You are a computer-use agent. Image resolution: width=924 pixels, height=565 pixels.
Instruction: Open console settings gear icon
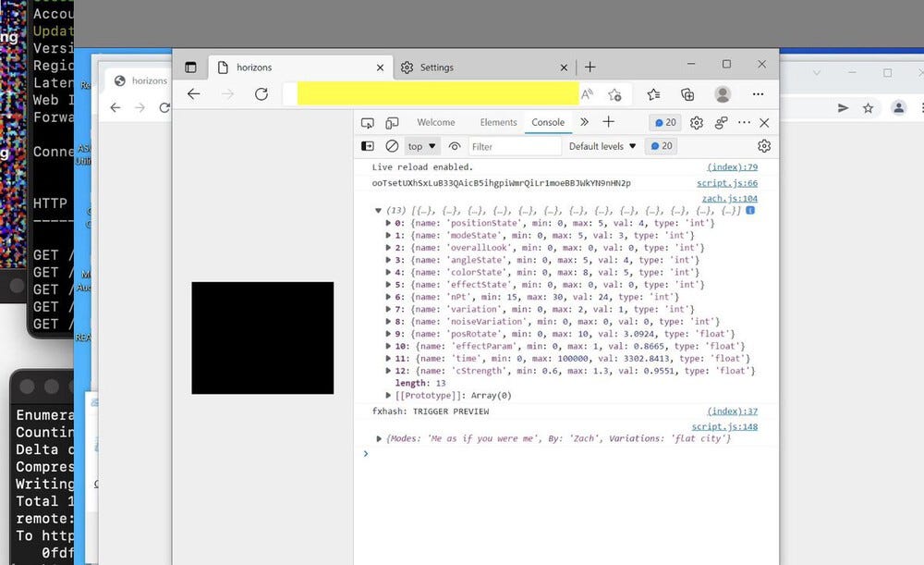(764, 146)
